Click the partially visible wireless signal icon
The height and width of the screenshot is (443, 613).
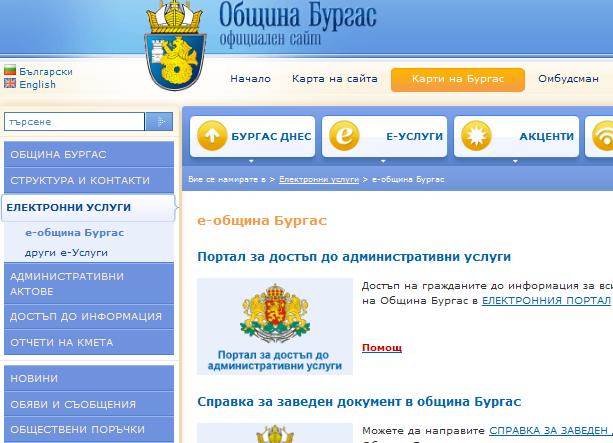(x=603, y=136)
